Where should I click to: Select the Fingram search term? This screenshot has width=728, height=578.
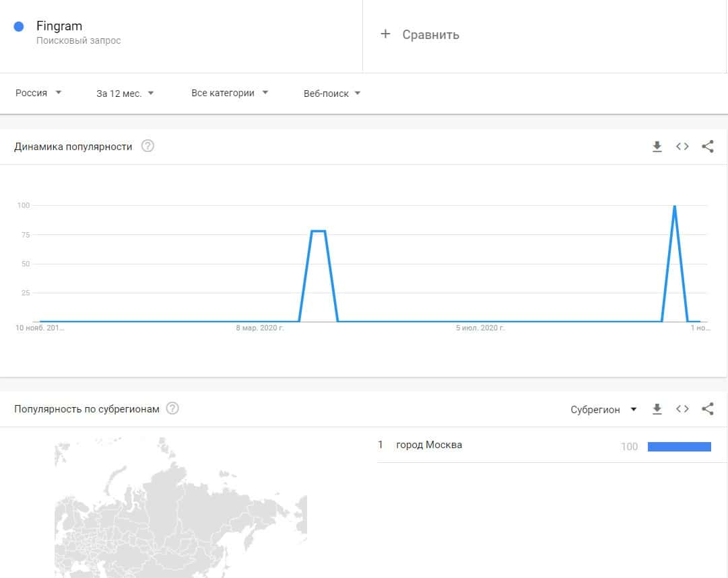click(59, 26)
